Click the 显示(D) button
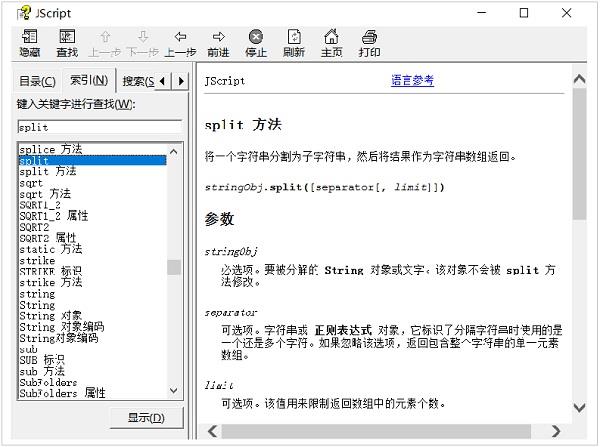 coord(146,417)
